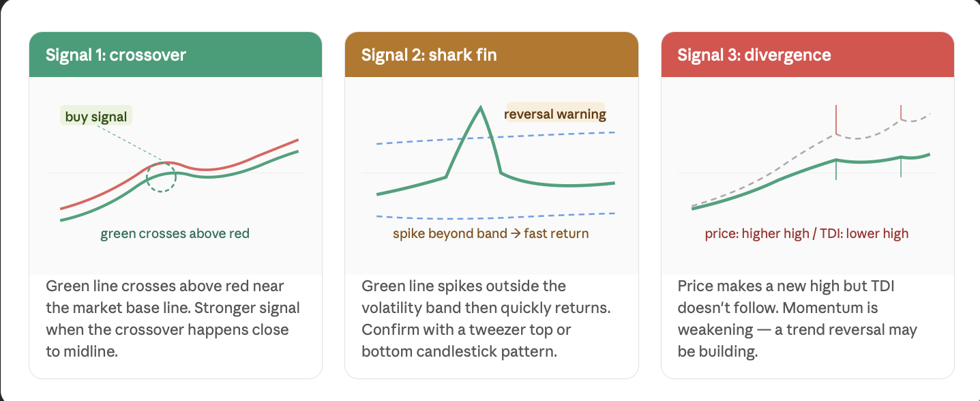Click the first red price high marker

836,120
